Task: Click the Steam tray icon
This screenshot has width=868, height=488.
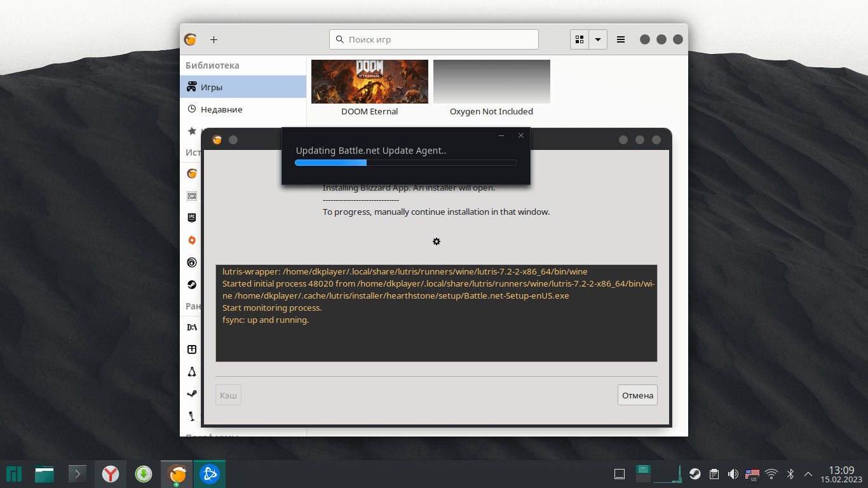Action: click(695, 474)
